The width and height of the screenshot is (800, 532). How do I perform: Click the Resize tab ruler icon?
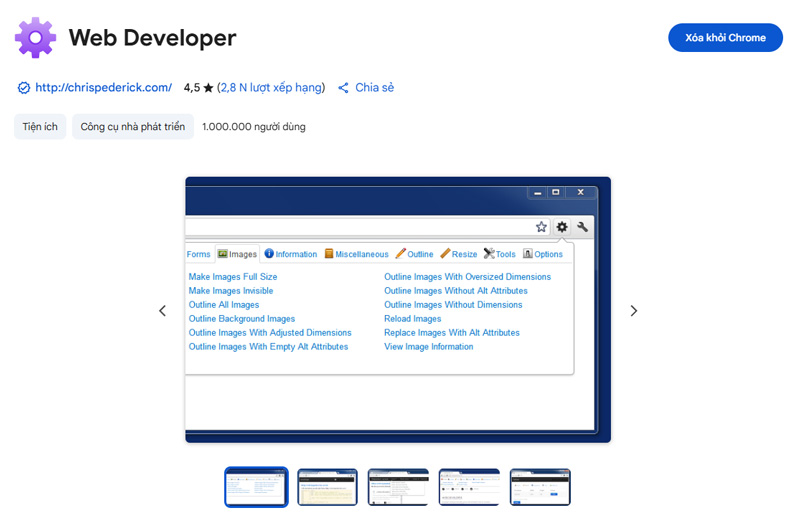pyautogui.click(x=445, y=254)
